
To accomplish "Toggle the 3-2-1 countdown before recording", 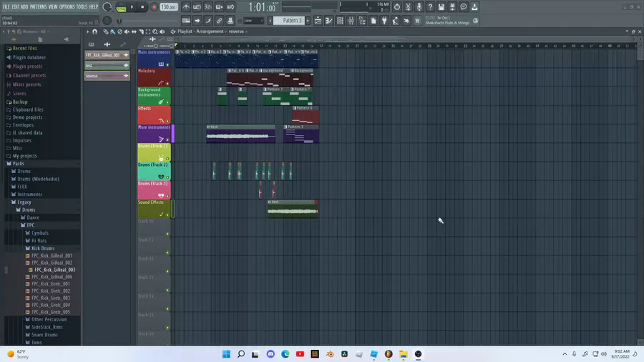I will [x=208, y=7].
